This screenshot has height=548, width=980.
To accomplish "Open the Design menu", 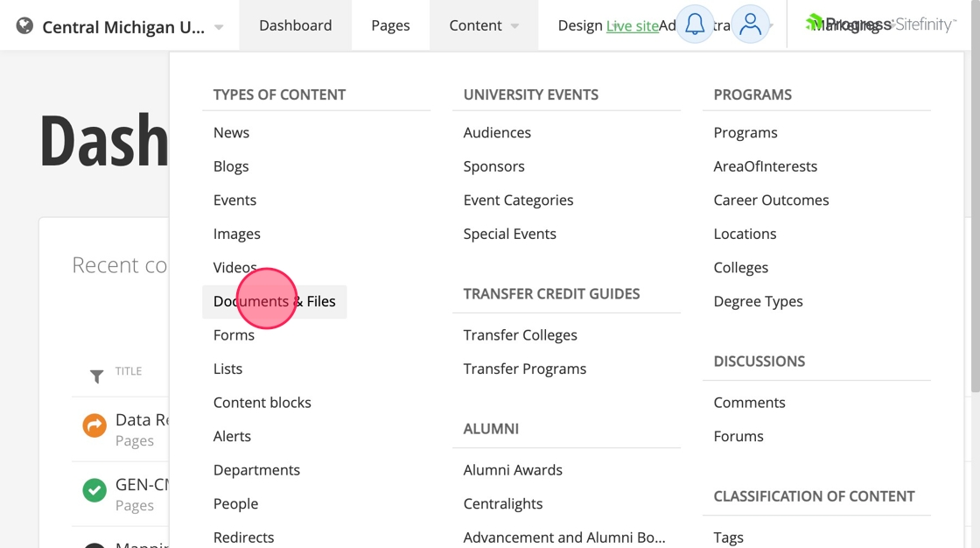I will (x=579, y=25).
